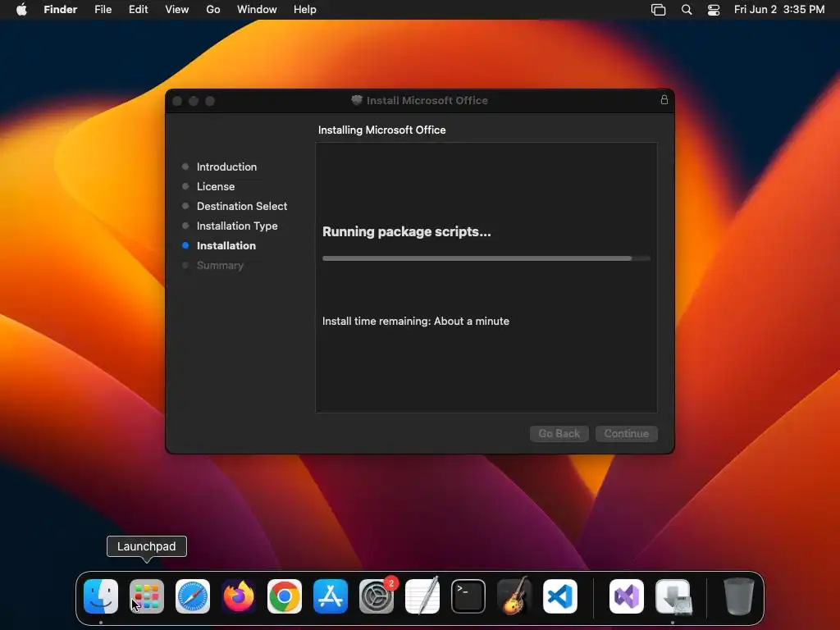Click the Continue button
This screenshot has width=840, height=630.
(x=627, y=433)
